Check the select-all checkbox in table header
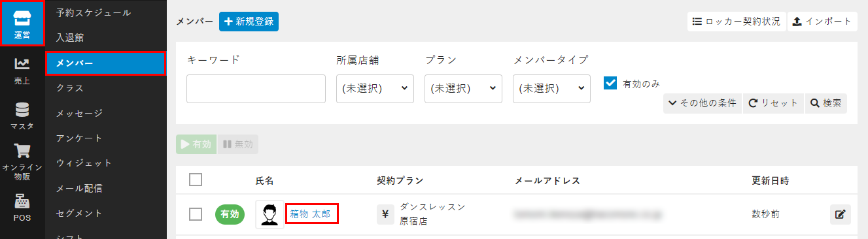This screenshot has height=239, width=868. pyautogui.click(x=196, y=180)
